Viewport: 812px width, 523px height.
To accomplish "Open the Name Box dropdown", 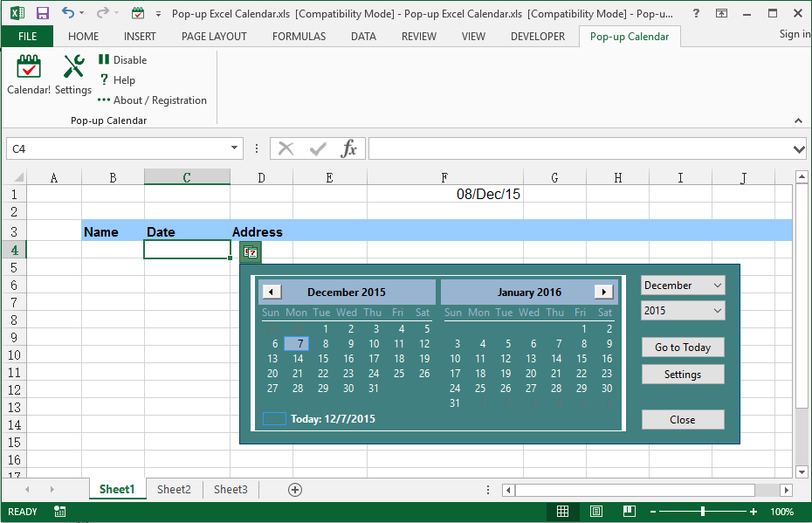I will (234, 148).
